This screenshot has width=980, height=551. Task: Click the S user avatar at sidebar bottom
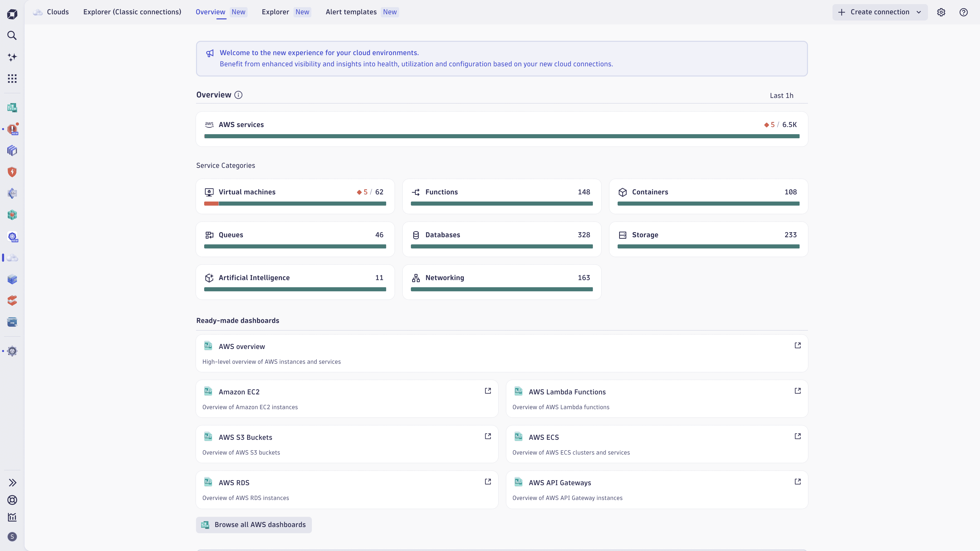[12, 536]
